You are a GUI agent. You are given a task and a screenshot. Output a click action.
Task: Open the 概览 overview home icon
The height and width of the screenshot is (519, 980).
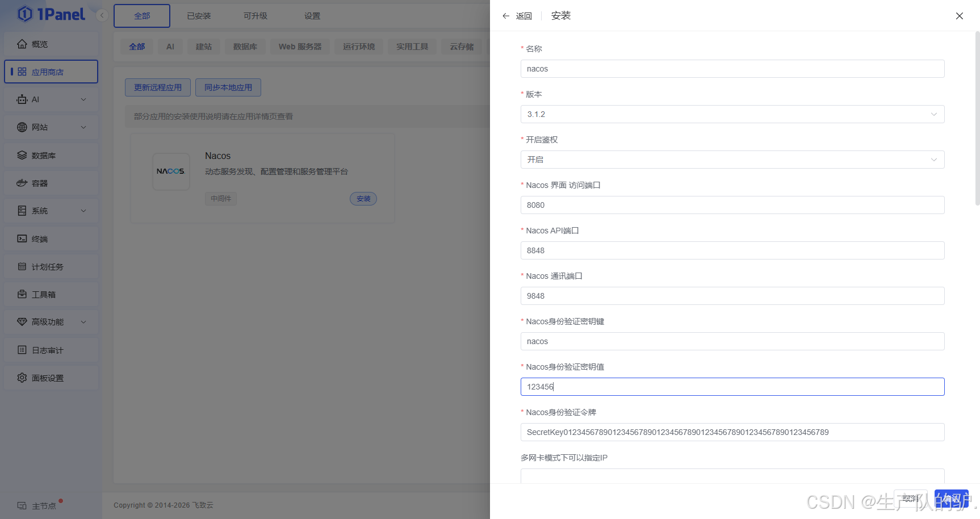22,44
